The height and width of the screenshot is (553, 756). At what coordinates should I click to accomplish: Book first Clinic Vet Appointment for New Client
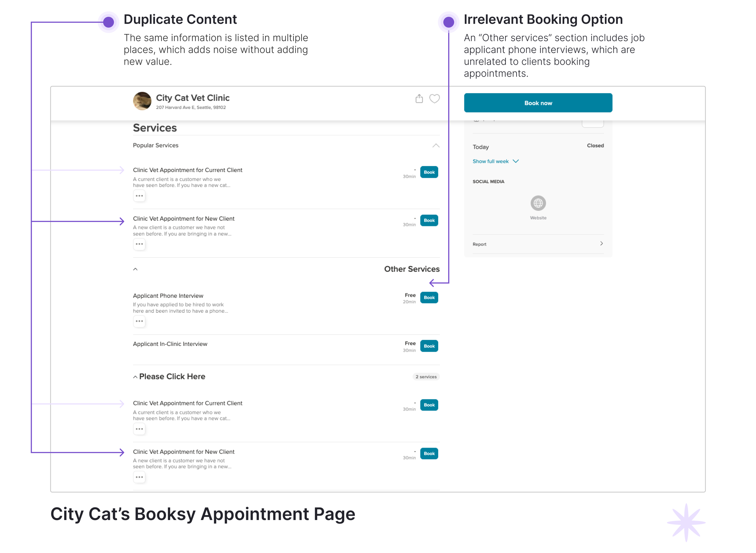click(x=429, y=221)
